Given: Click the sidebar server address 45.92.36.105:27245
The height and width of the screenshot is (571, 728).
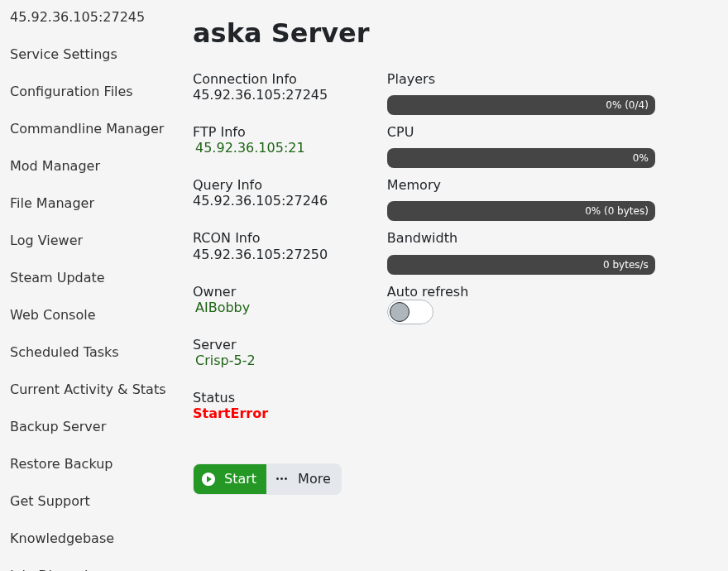Looking at the screenshot, I should pos(77,17).
